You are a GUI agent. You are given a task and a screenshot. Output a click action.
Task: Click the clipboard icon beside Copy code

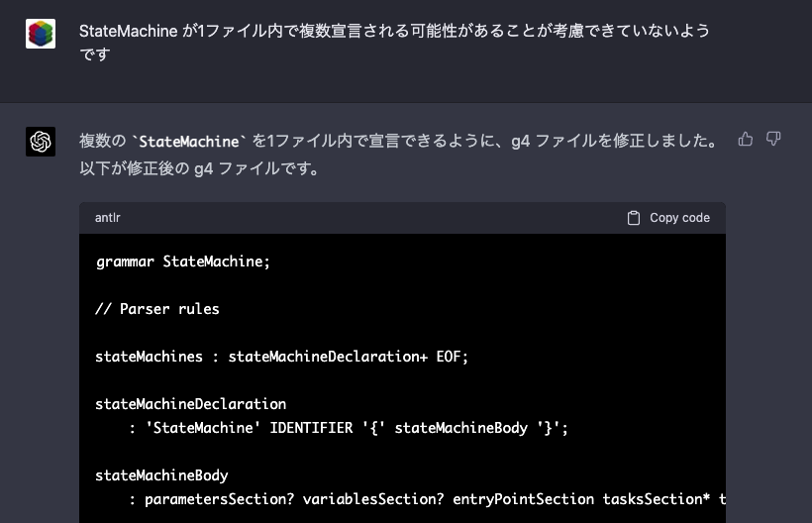click(x=634, y=218)
